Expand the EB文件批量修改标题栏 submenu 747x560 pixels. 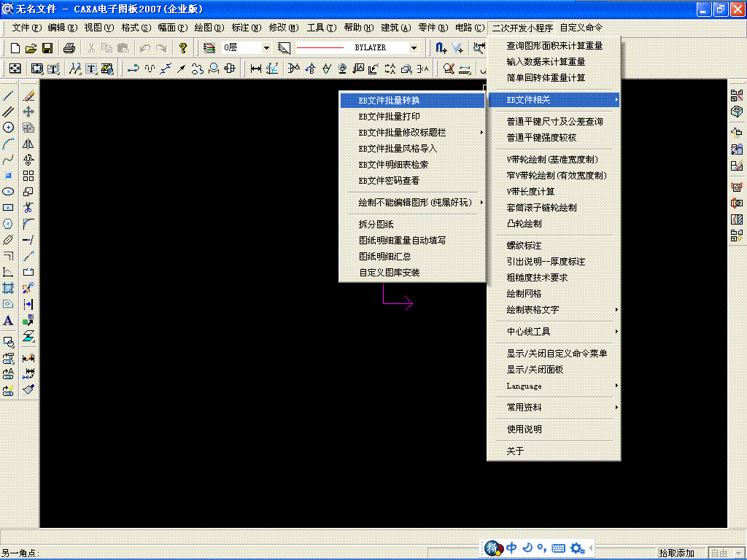413,133
